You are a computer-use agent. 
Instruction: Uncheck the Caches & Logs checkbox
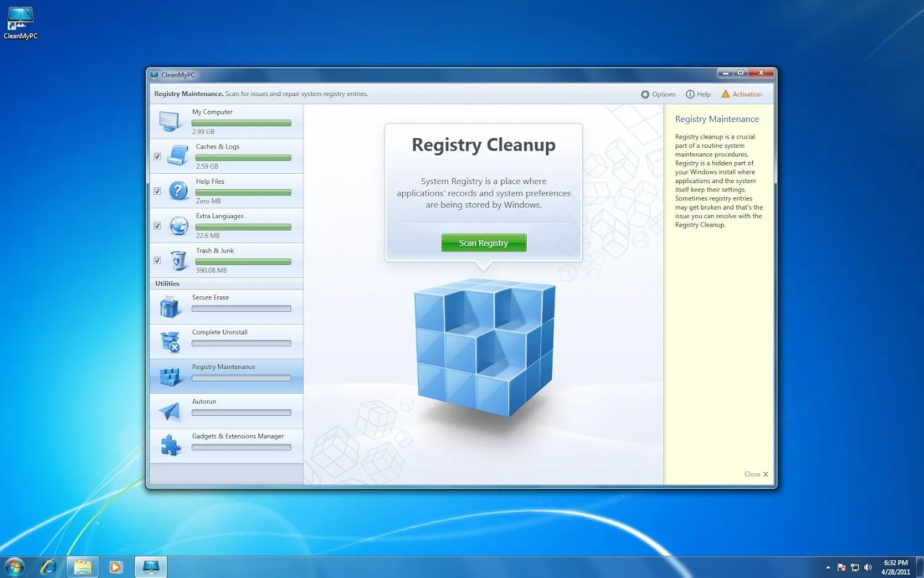coord(157,157)
